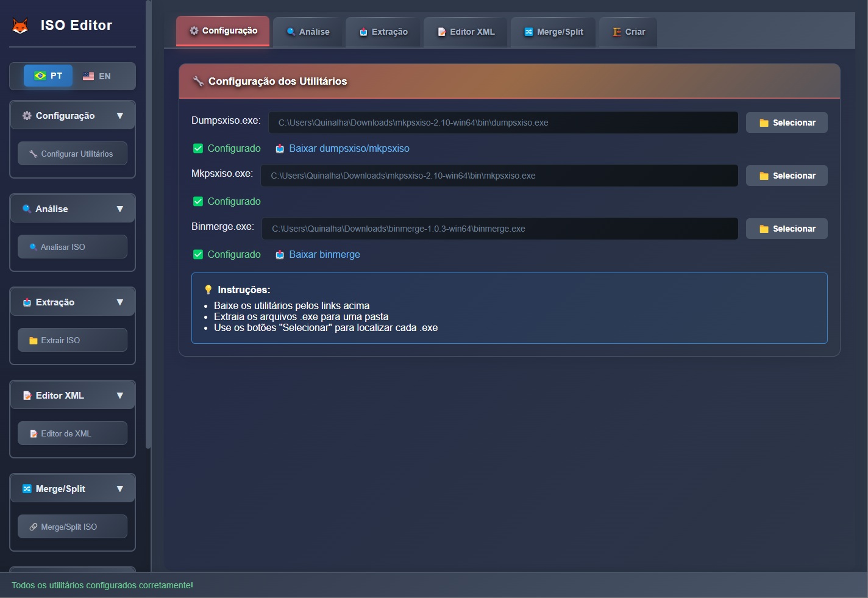Image resolution: width=868 pixels, height=598 pixels.
Task: Collapse the Merge/Split sidebar section
Action: [x=119, y=489]
